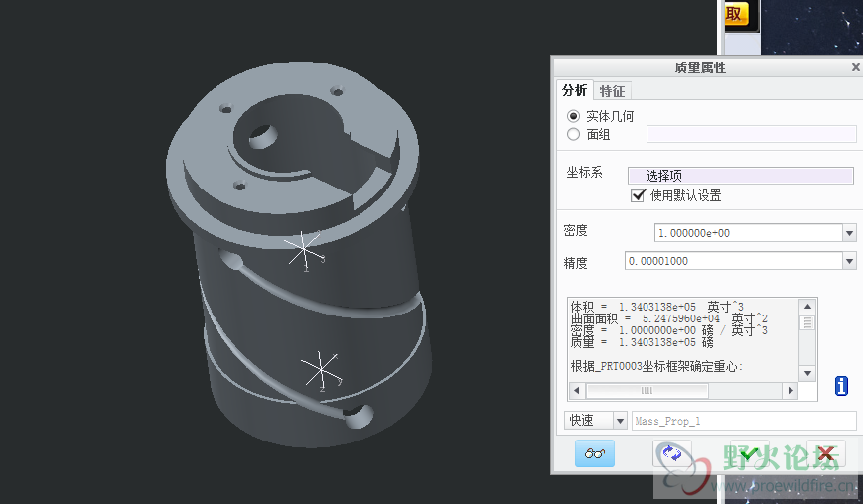The width and height of the screenshot is (863, 504).
Task: Click the 面组 selection field
Action: pyautogui.click(x=751, y=134)
